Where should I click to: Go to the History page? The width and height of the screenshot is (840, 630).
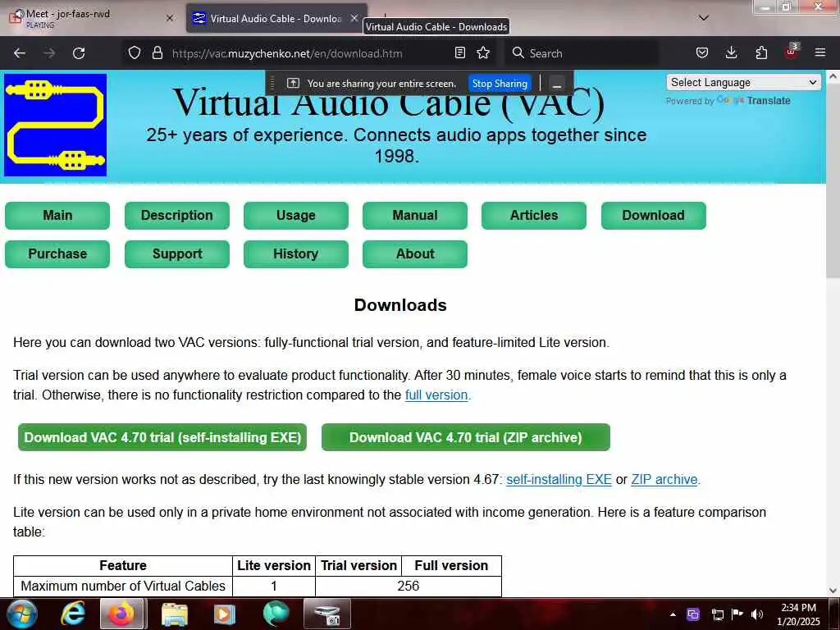[295, 254]
